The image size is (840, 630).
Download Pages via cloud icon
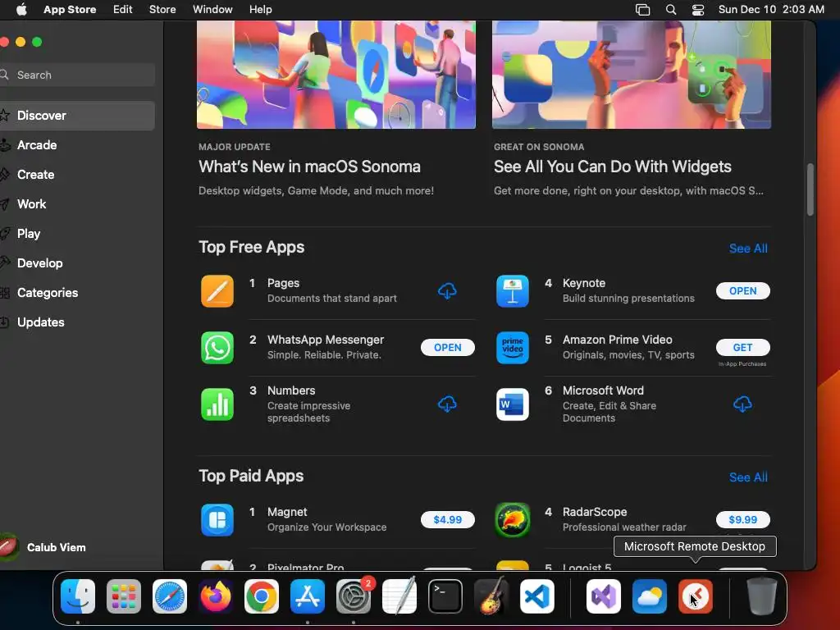coord(447,291)
